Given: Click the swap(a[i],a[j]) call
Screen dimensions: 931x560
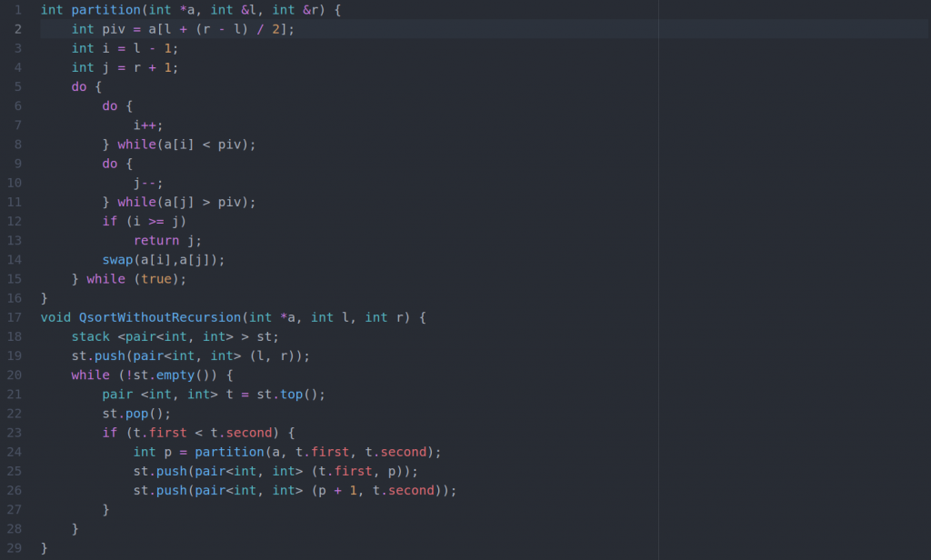Looking at the screenshot, I should 163,260.
